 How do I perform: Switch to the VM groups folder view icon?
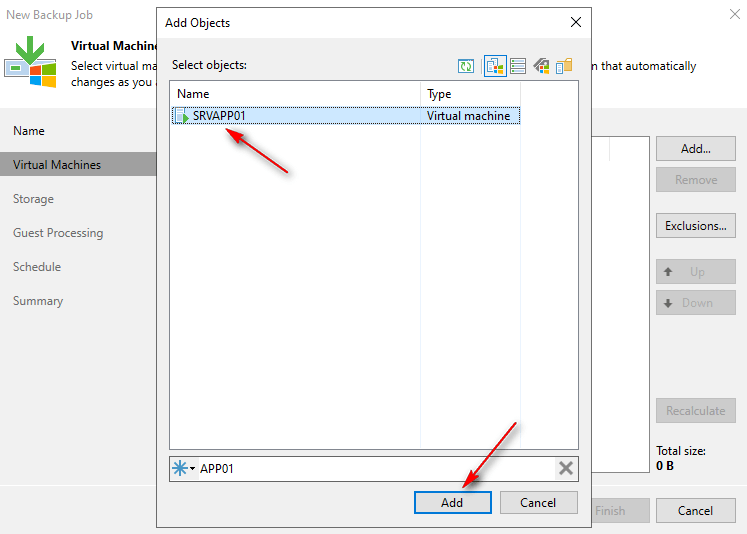pos(564,66)
